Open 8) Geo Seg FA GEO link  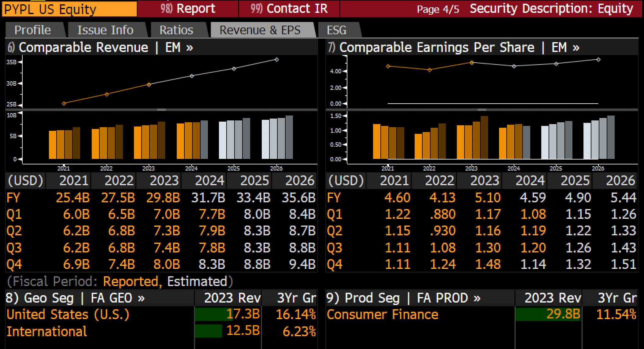(75, 298)
